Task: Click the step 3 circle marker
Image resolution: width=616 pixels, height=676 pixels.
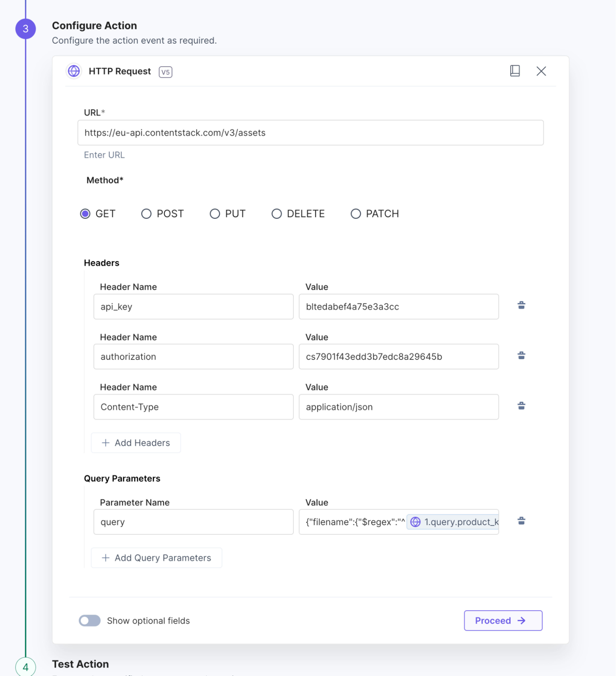Action: tap(26, 29)
